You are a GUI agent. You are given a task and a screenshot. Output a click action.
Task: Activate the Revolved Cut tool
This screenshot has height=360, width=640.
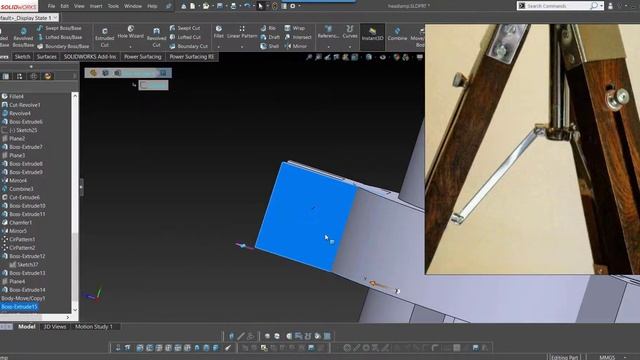[x=156, y=38]
